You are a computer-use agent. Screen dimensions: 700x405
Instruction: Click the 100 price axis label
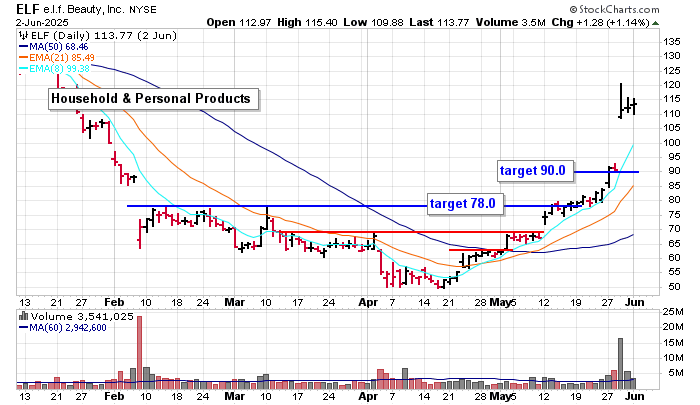pos(671,142)
